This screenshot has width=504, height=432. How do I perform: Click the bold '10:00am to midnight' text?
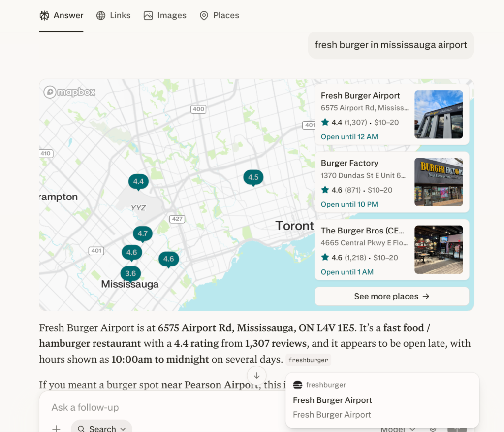(x=160, y=359)
